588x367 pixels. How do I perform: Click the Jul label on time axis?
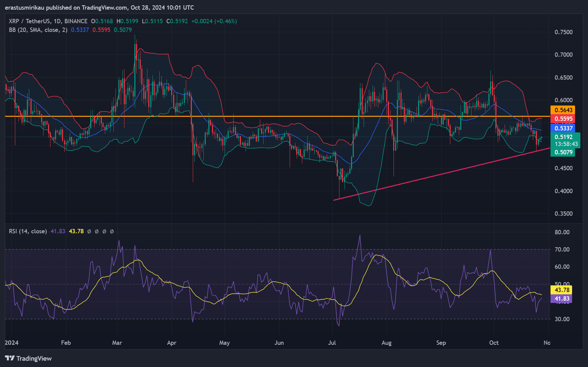(x=332, y=343)
